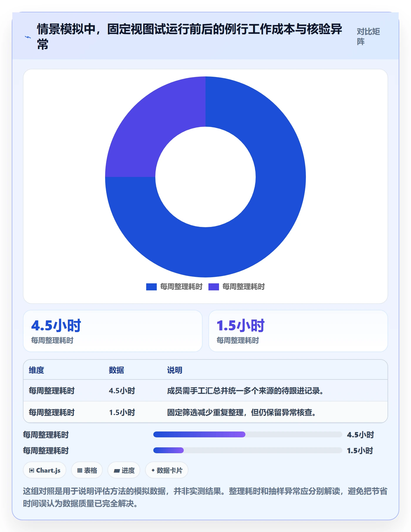Image resolution: width=411 pixels, height=532 pixels.
Task: Click the purple legend swatch under the chart
Action: (214, 287)
